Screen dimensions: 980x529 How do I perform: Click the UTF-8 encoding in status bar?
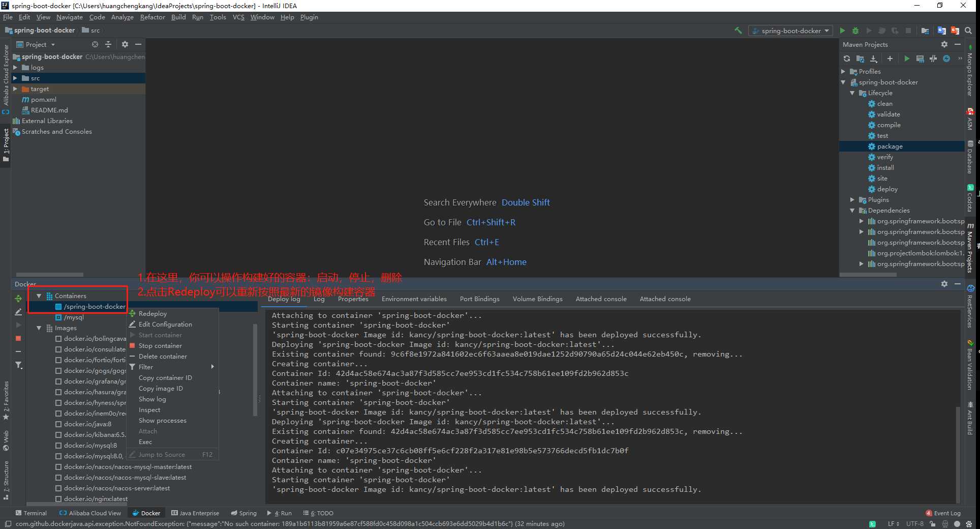click(914, 524)
